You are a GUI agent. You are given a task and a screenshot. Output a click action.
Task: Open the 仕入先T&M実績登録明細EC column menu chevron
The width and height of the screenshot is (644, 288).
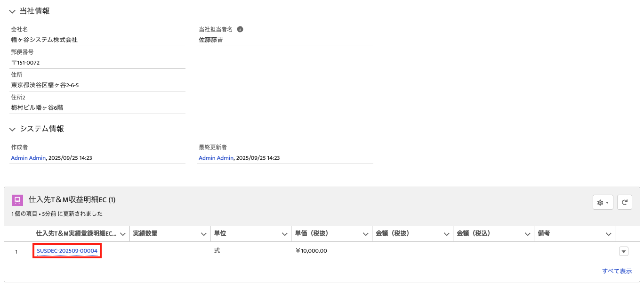pyautogui.click(x=123, y=234)
